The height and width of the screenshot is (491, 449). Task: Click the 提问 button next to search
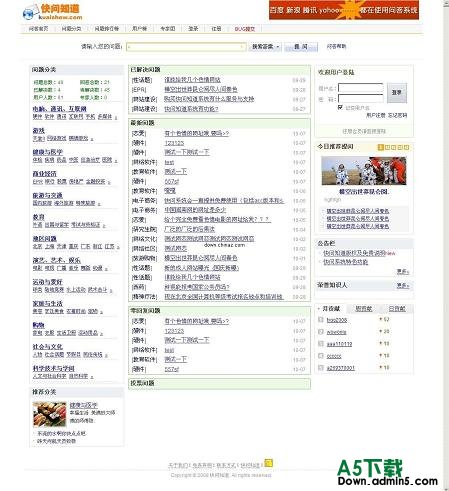click(x=301, y=47)
